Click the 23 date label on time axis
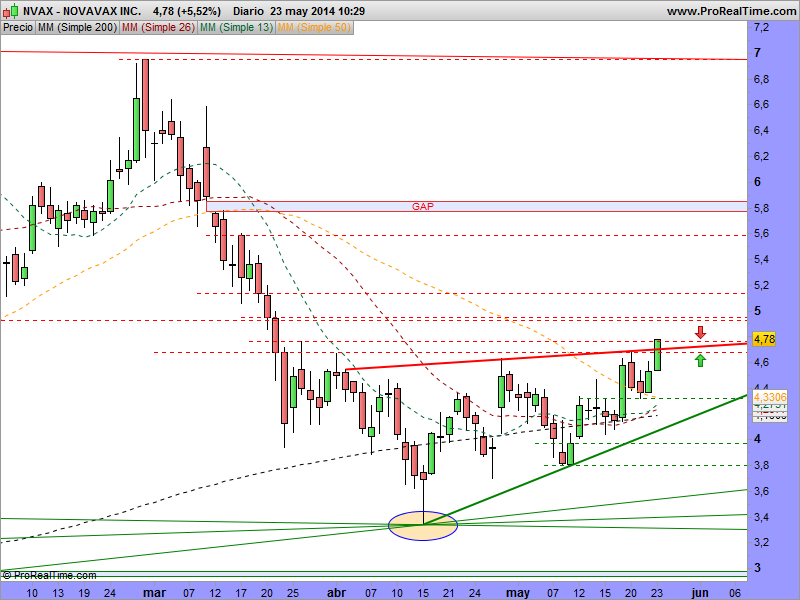Viewport: 800px width, 600px height. point(657,593)
